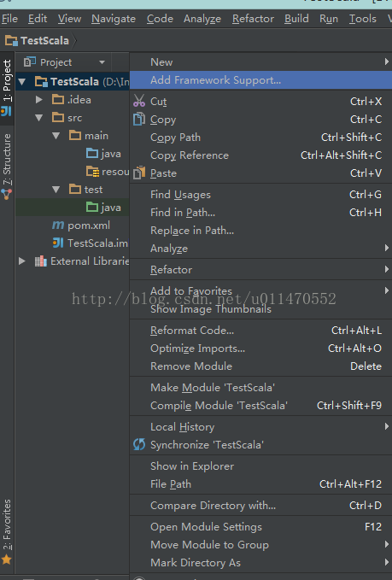Open the Project view dropdown arrow

102,62
